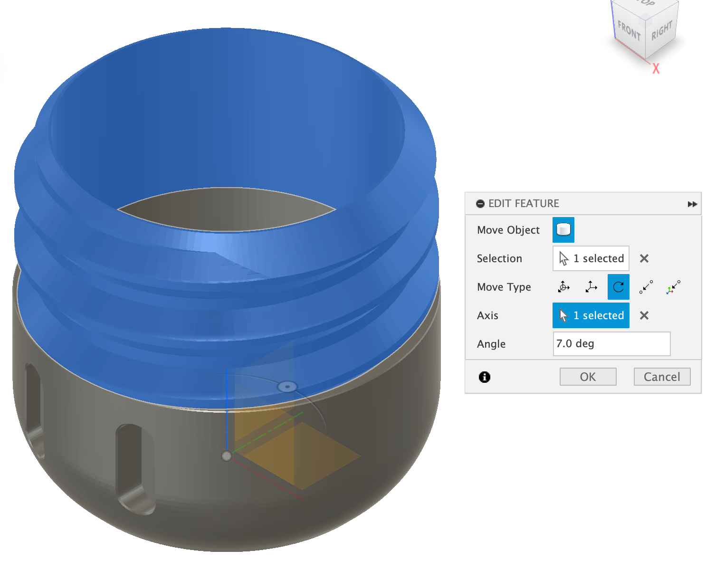Image resolution: width=706 pixels, height=588 pixels.
Task: Click the Angle field showing 7.0 deg
Action: click(x=612, y=344)
